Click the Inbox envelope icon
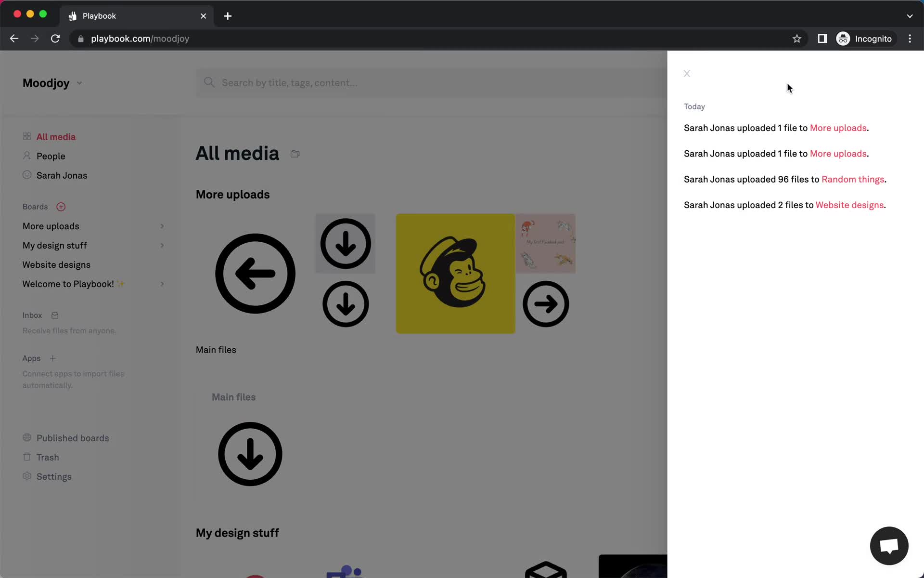Viewport: 924px width, 578px height. tap(54, 315)
